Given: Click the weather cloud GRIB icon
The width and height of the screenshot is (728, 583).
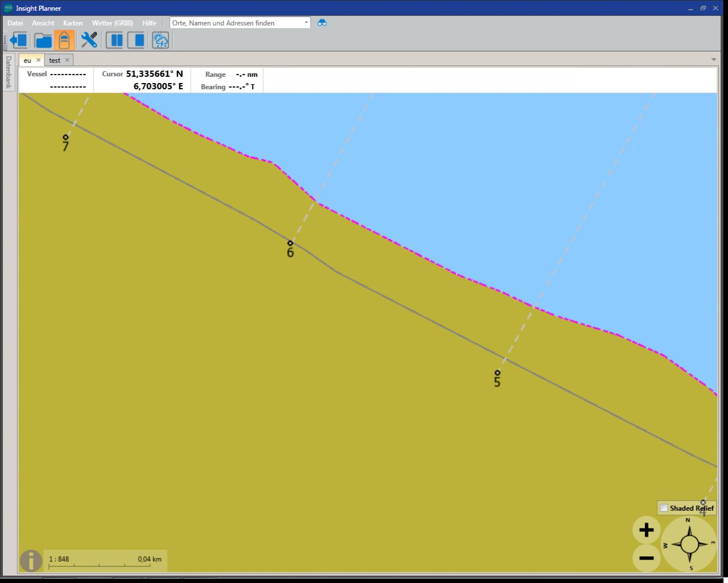Looking at the screenshot, I should (x=160, y=40).
